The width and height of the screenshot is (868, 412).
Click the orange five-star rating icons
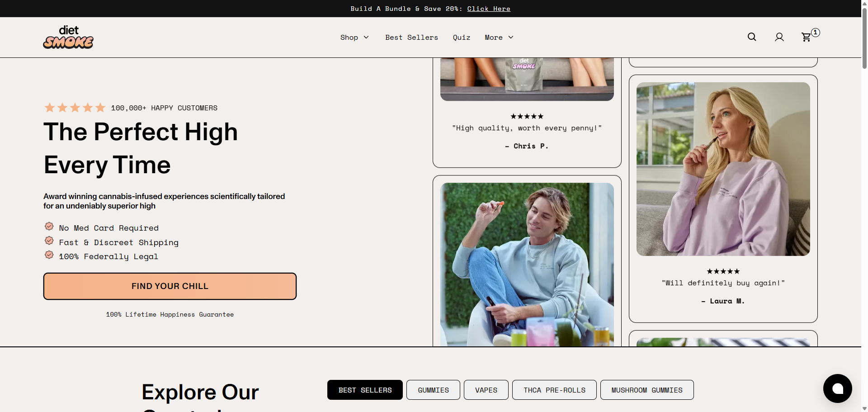point(75,108)
